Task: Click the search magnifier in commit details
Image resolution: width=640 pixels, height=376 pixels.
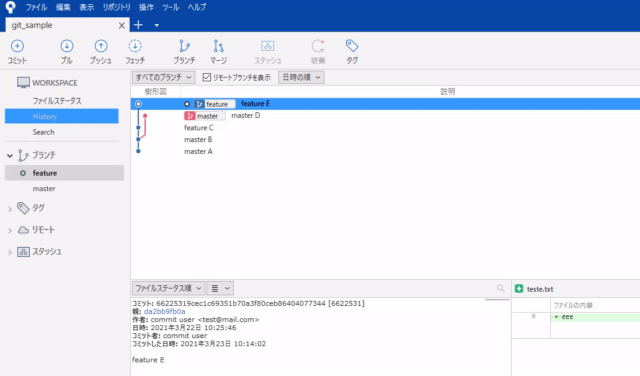Action: [500, 288]
